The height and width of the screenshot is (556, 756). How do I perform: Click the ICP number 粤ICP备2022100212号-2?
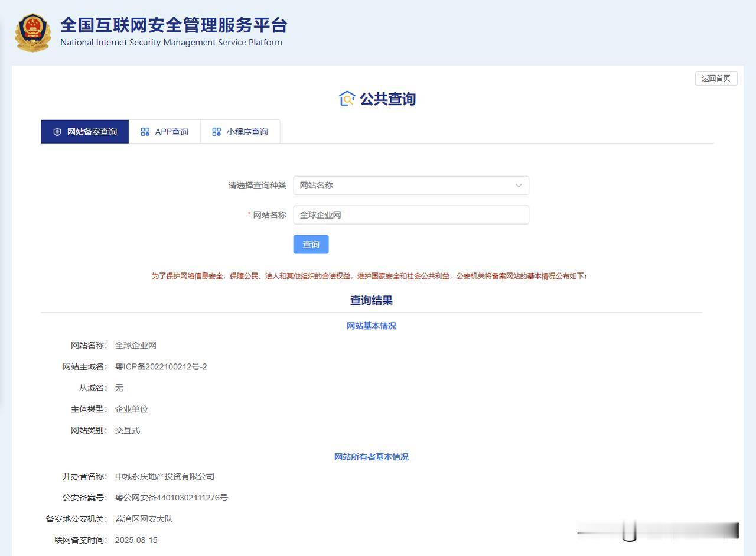(x=161, y=367)
